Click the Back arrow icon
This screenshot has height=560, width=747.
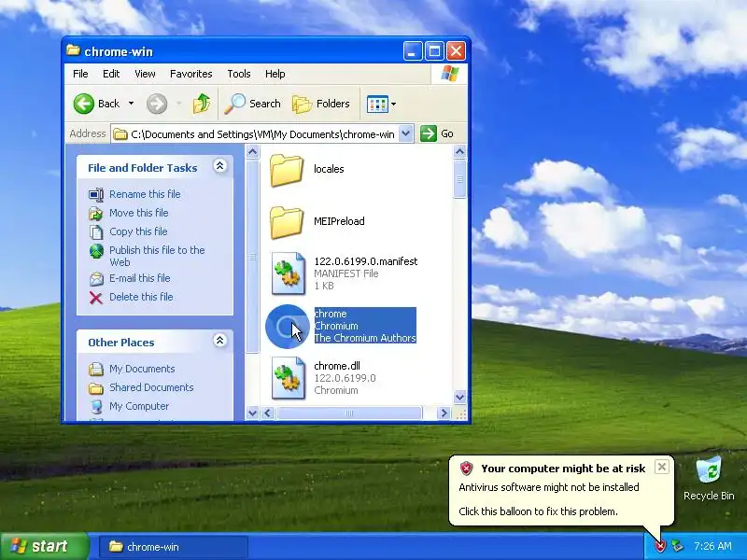[x=84, y=104]
